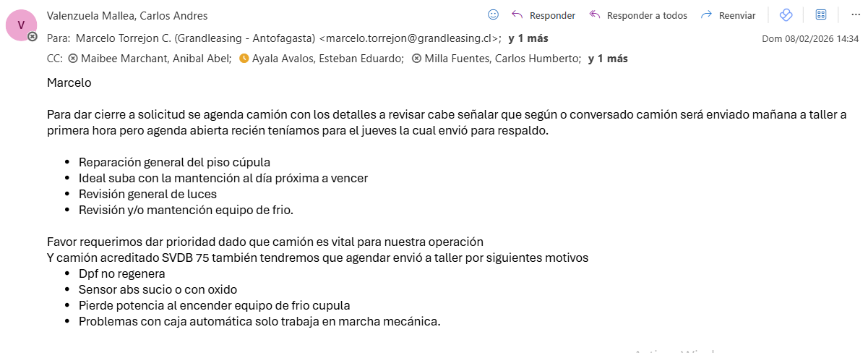868x353 pixels.
Task: Click recipient Marcelo Torrejon C. email address
Action: point(409,38)
